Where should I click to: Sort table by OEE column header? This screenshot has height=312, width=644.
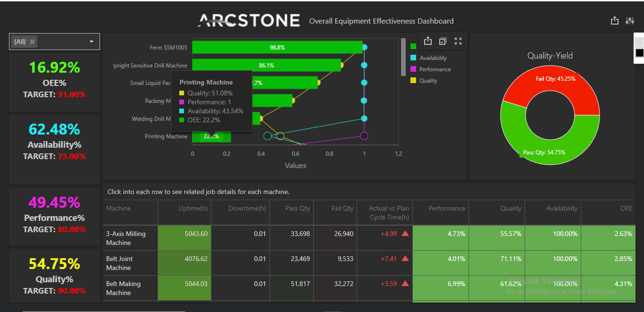(x=626, y=208)
